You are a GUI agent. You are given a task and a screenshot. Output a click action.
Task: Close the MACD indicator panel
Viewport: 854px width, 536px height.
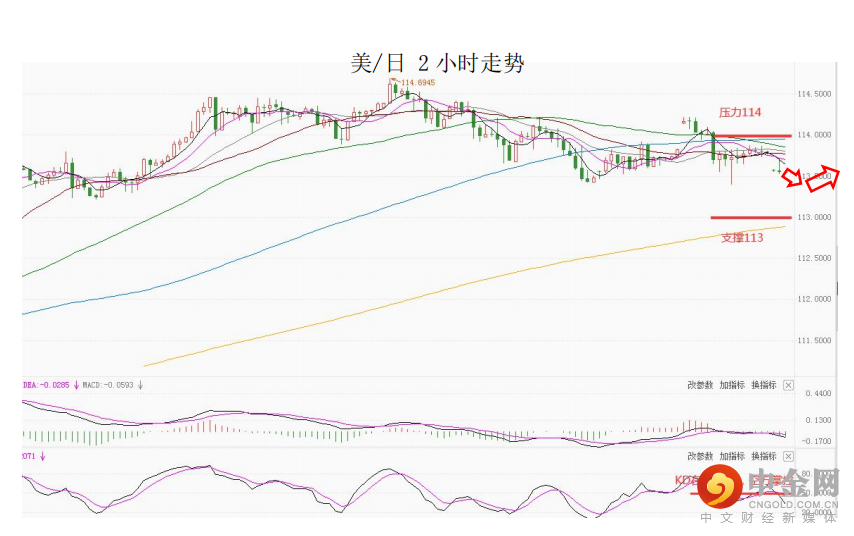click(x=788, y=385)
